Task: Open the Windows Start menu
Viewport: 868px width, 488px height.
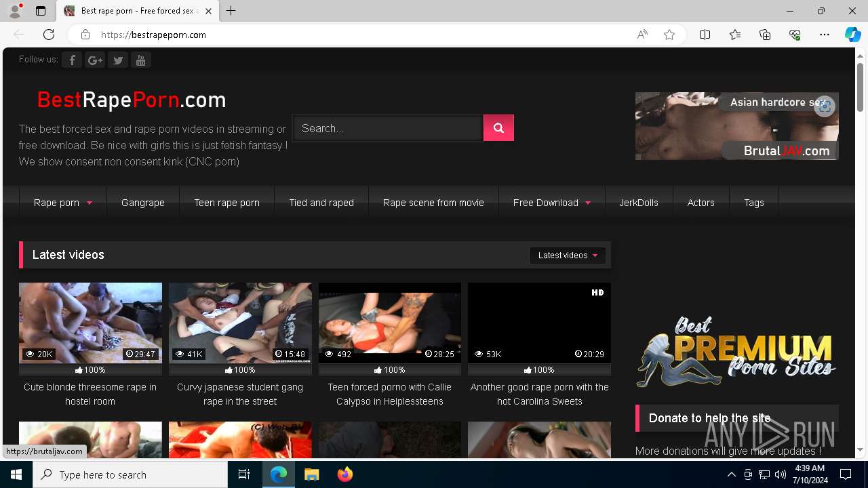Action: click(16, 474)
